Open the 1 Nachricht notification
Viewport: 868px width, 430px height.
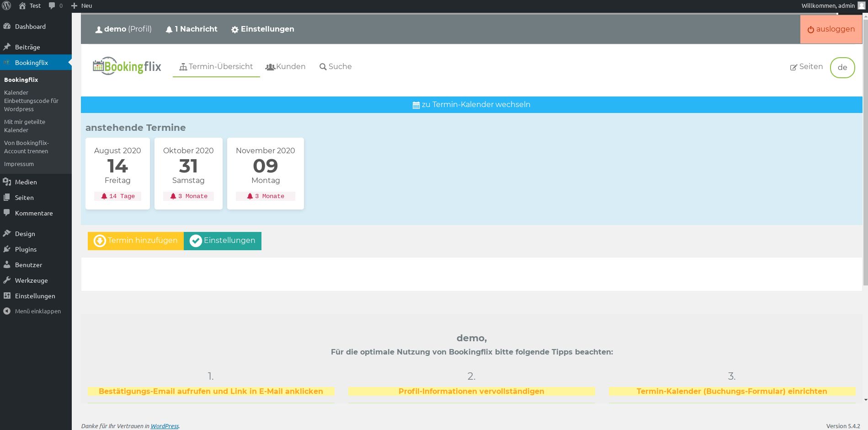(192, 29)
